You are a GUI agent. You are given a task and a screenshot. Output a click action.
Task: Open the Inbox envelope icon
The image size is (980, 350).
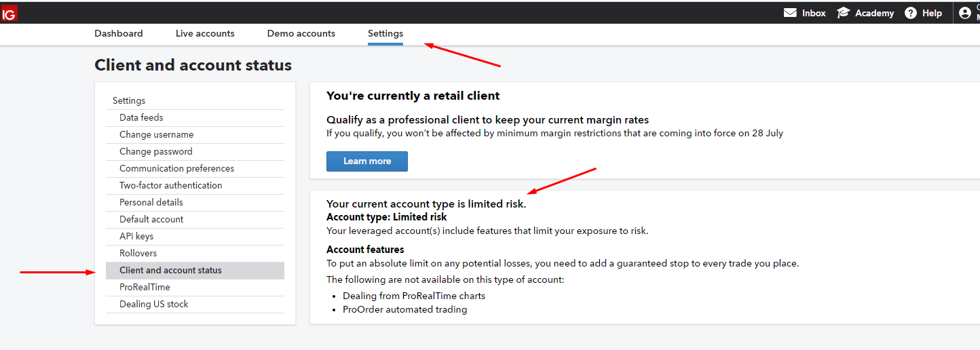pyautogui.click(x=790, y=13)
